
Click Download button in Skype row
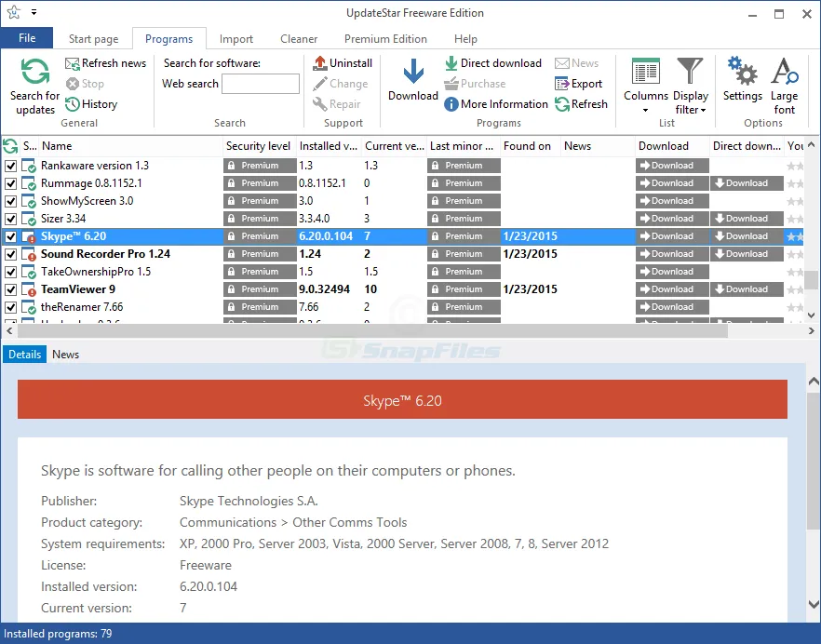[672, 236]
